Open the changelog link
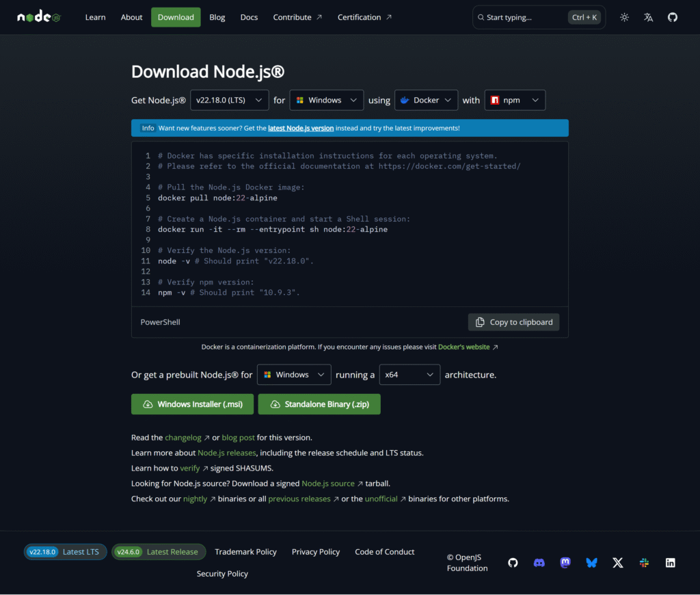700x595 pixels. click(187, 438)
